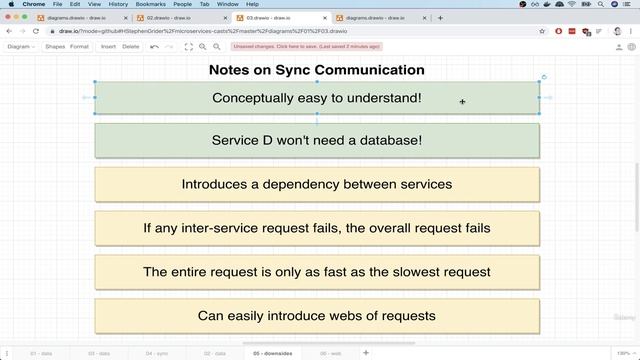Open the People menu

[x=182, y=4]
